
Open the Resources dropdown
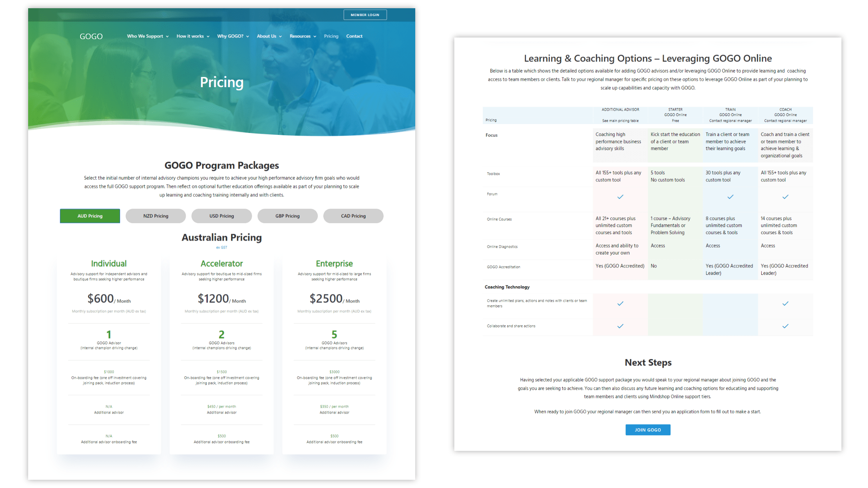[303, 36]
